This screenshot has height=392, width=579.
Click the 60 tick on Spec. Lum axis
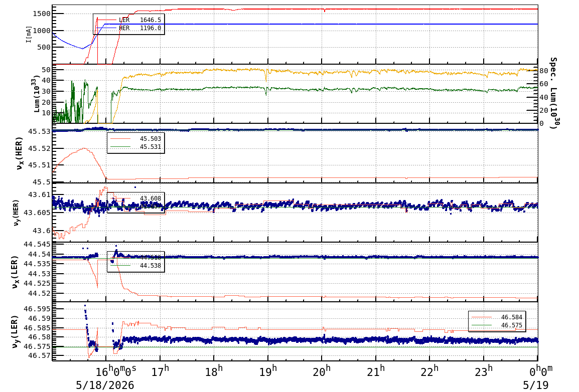pyautogui.click(x=543, y=84)
